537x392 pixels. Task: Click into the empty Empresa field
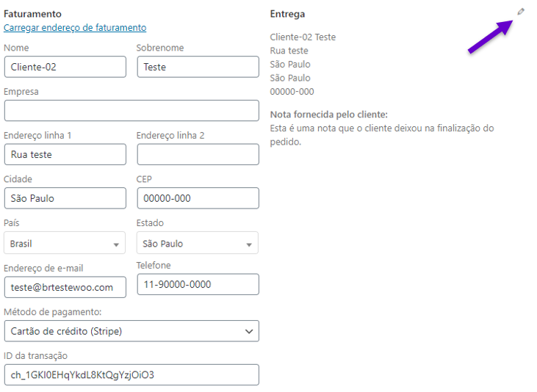click(131, 111)
